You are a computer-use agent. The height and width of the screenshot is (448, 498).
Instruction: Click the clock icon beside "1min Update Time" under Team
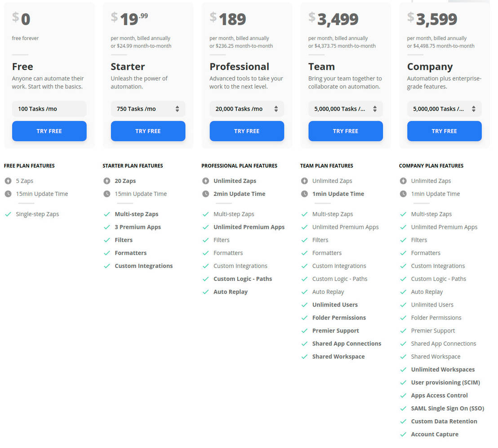point(305,194)
